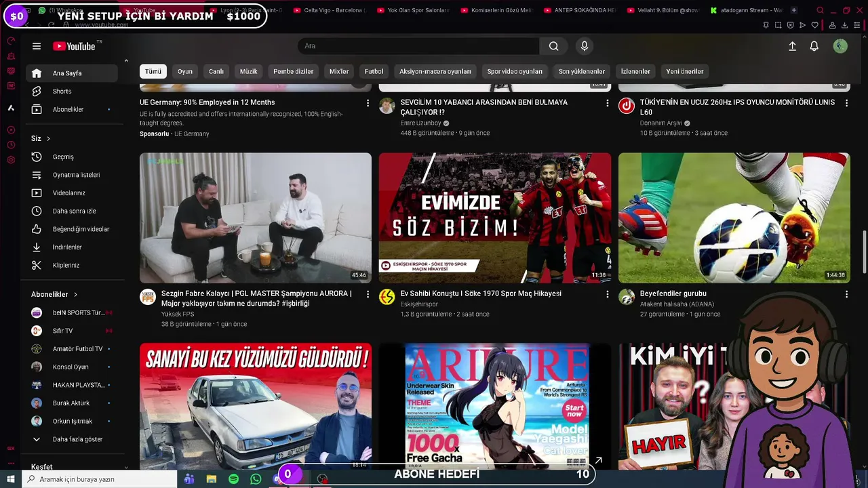The image size is (868, 488).
Task: Open the Yüksek FPS channel link
Action: point(178,314)
